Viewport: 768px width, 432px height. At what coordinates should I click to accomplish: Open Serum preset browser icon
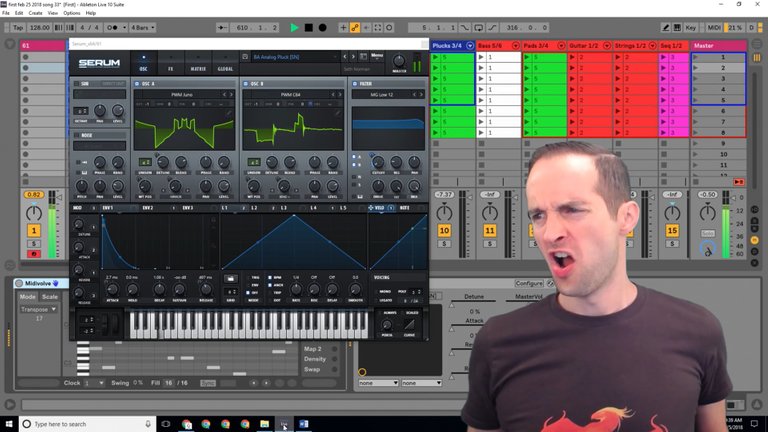363,57
